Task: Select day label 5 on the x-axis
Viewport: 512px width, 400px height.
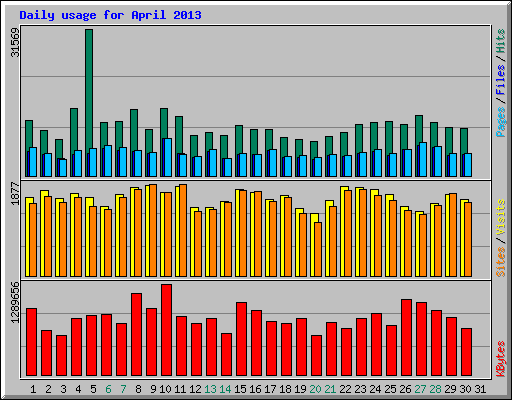Action: [x=93, y=389]
